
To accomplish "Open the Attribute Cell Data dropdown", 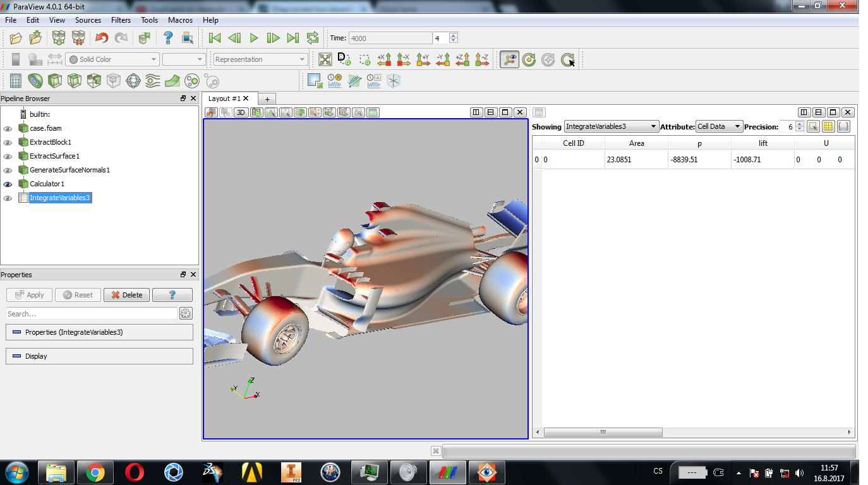I will click(719, 126).
